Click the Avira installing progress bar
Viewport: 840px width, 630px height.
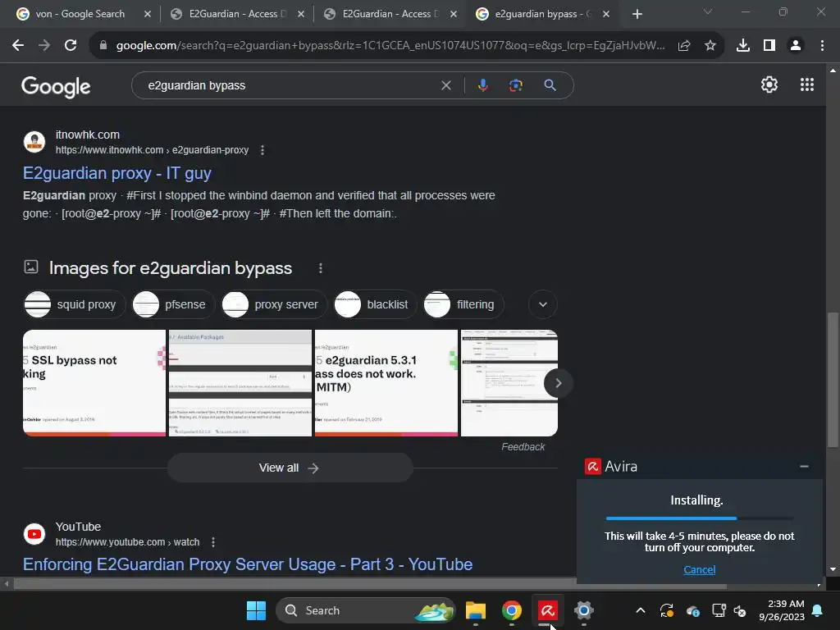coord(699,518)
